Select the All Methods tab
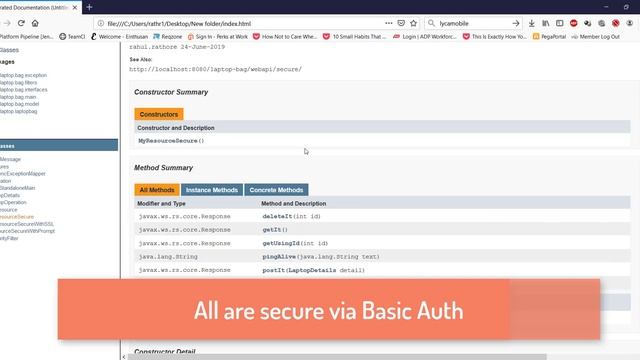The image size is (640, 360). [157, 190]
